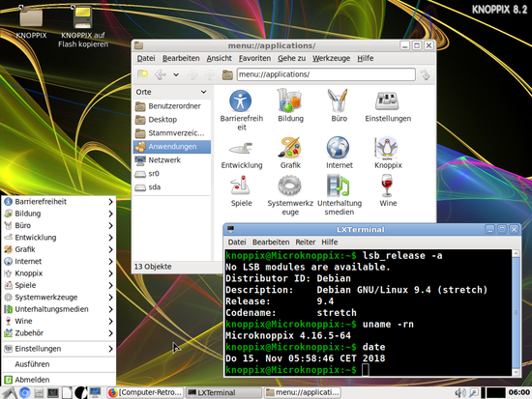
Task: Open the history dropdown arrow next to back button
Action: click(x=176, y=74)
